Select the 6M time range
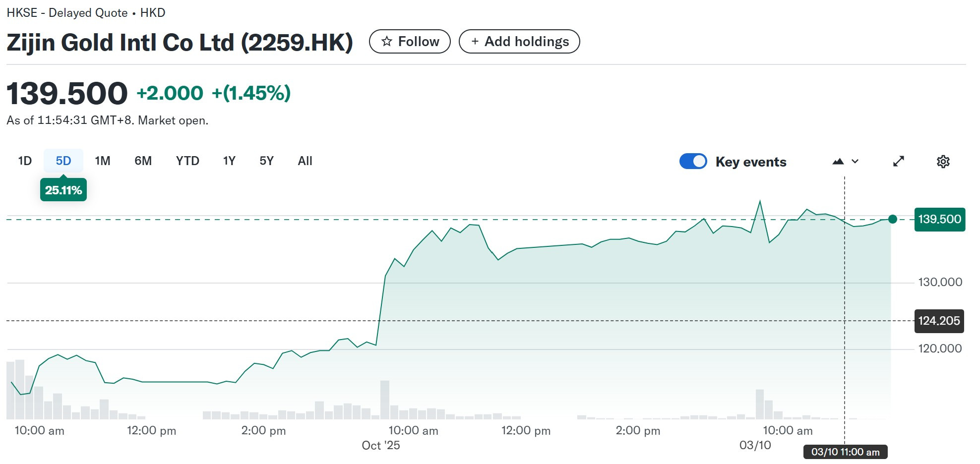Screen dimensions: 980x464 143,161
